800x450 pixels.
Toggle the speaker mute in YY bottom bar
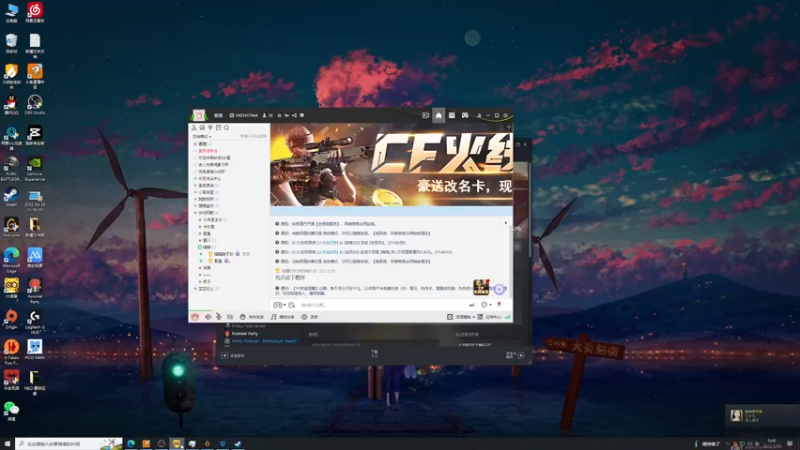[208, 317]
